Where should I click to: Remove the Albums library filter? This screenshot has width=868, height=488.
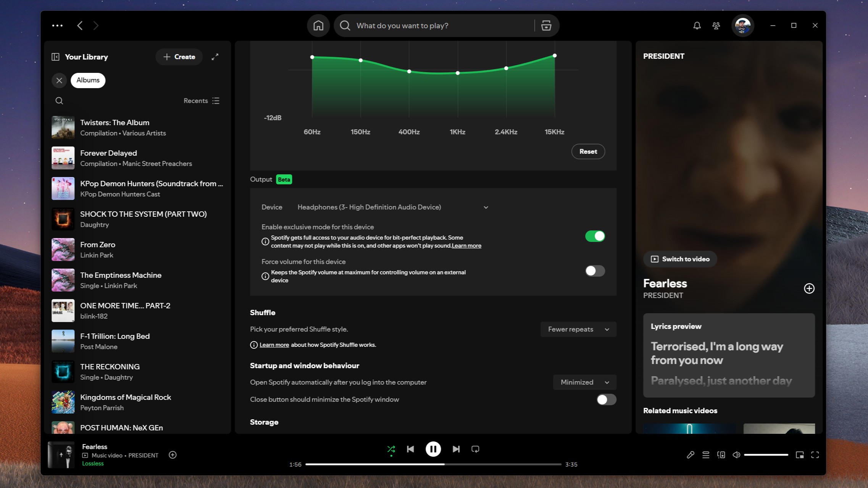coord(59,80)
